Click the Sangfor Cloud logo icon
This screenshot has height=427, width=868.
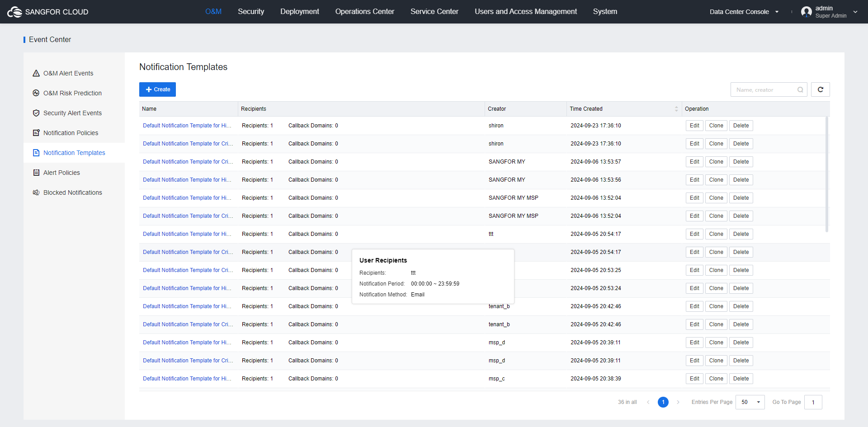[14, 12]
